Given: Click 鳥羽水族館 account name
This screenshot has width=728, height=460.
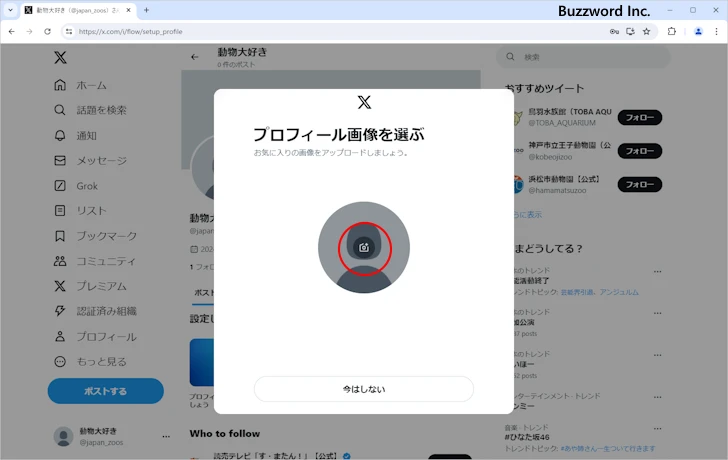Looking at the screenshot, I should pyautogui.click(x=570, y=112).
